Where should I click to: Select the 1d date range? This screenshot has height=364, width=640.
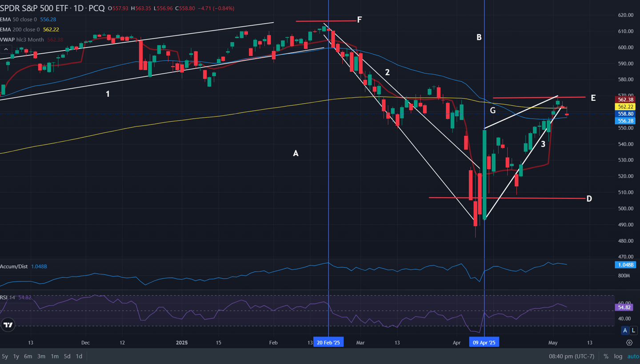tap(79, 356)
